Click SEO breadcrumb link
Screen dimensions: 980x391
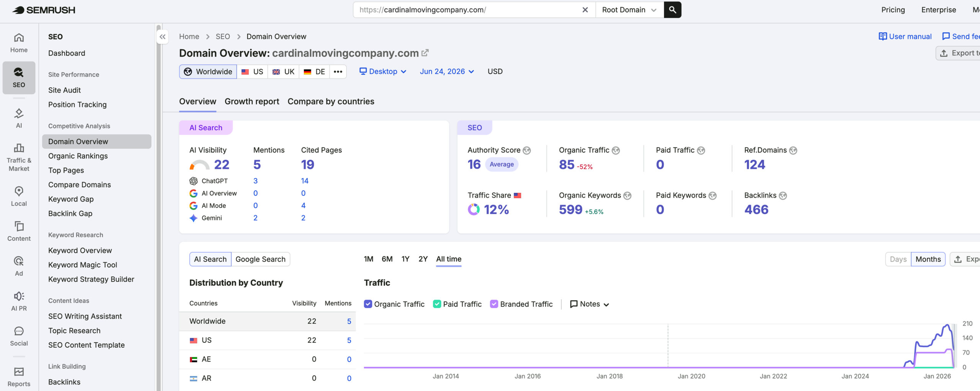[223, 36]
